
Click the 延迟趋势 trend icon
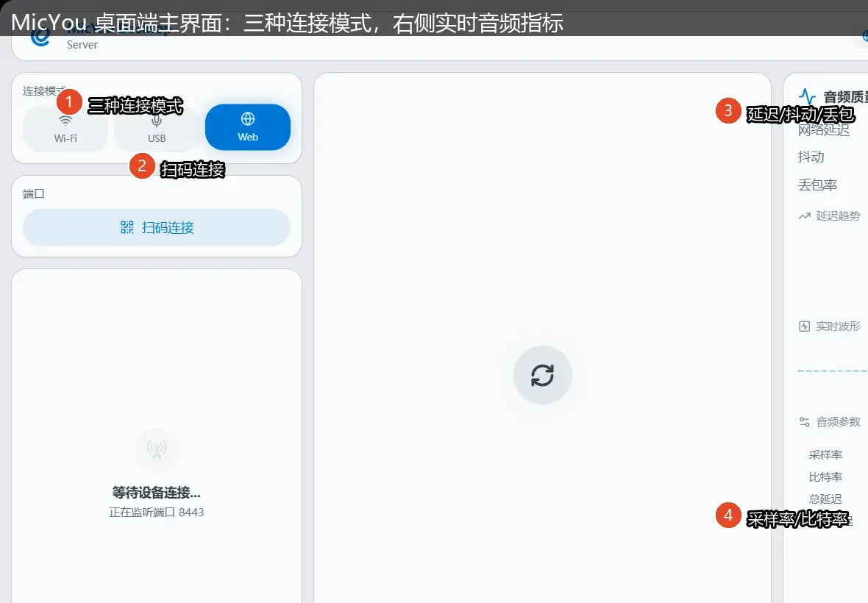(x=804, y=216)
